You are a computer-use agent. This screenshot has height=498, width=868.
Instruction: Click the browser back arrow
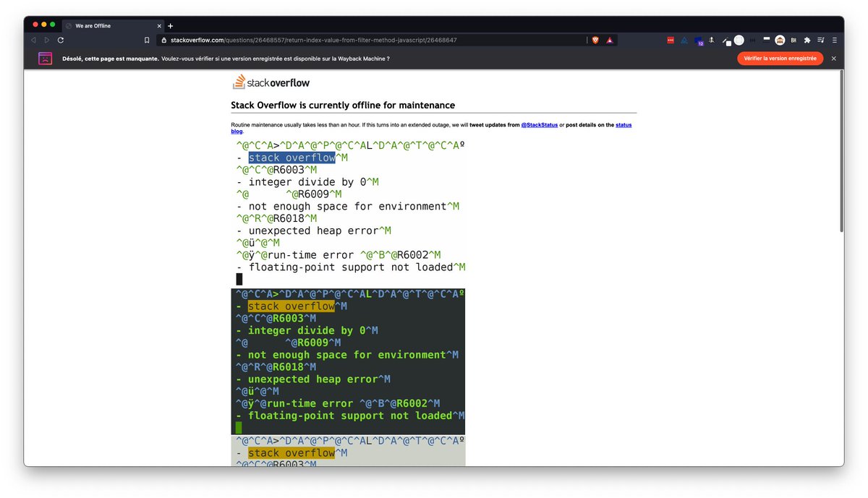coord(33,40)
